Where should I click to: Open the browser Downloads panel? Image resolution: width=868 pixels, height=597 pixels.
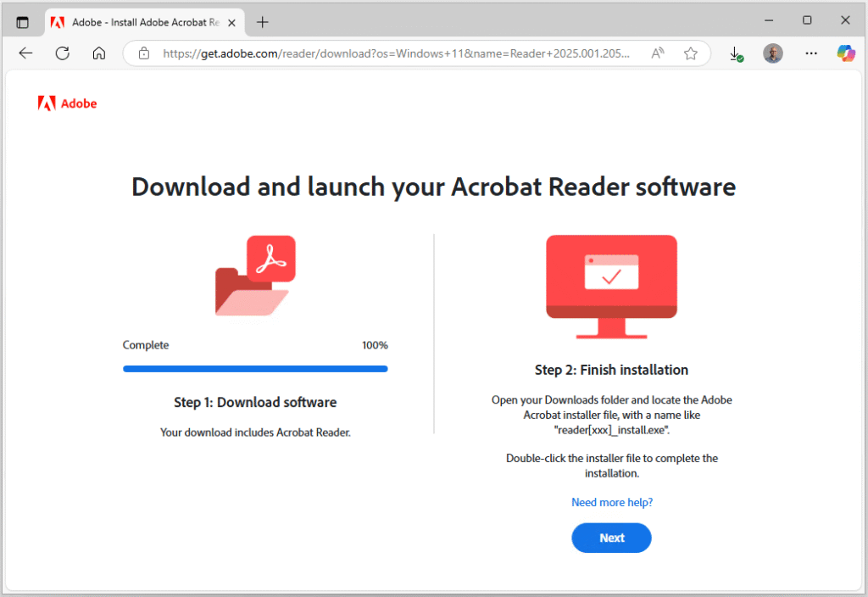(736, 53)
